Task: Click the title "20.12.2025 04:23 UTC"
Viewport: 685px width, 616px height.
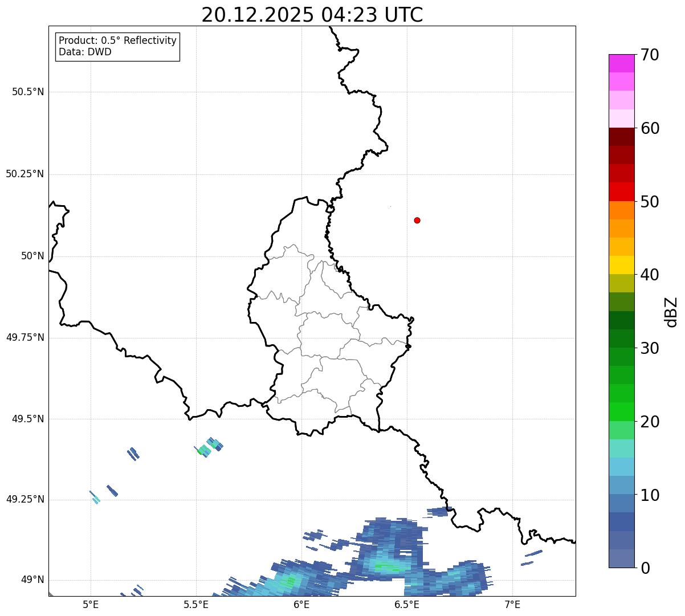Action: pos(312,15)
